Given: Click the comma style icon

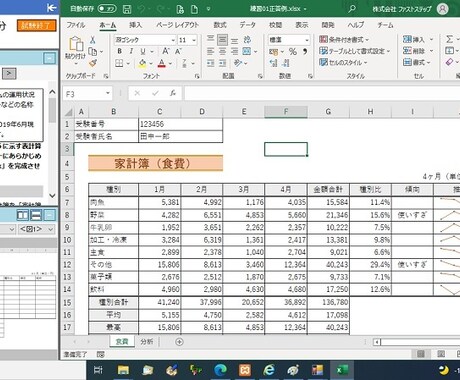Looking at the screenshot, I should pos(305,51).
